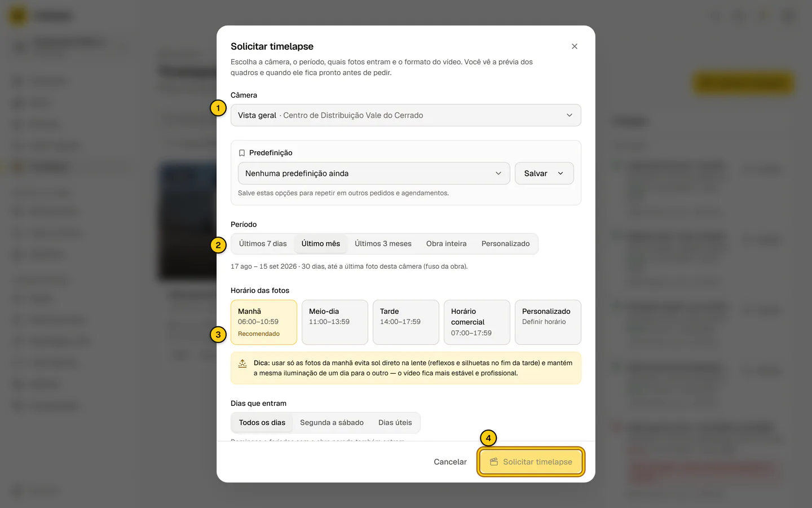The image size is (812, 508).
Task: Select the Manhã 06:00–10:59 photo schedule
Action: (x=264, y=322)
